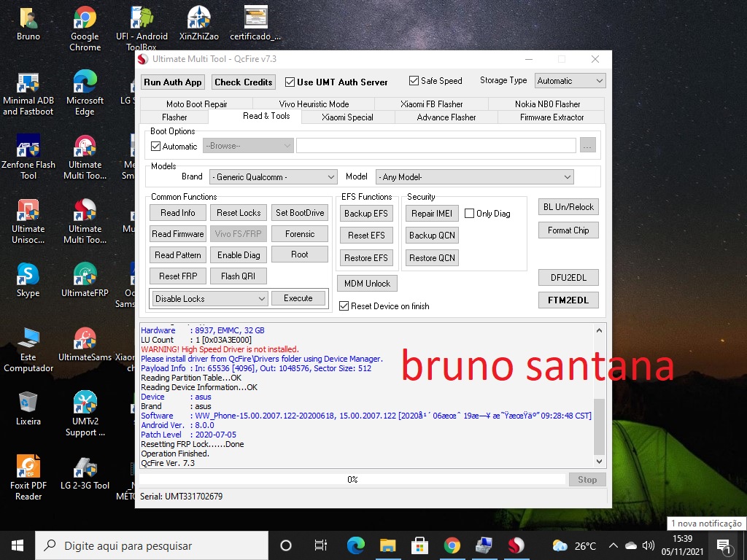Viewport: 747px width, 560px height.
Task: Open LG 2-3G Tool desktop shortcut
Action: [x=85, y=474]
